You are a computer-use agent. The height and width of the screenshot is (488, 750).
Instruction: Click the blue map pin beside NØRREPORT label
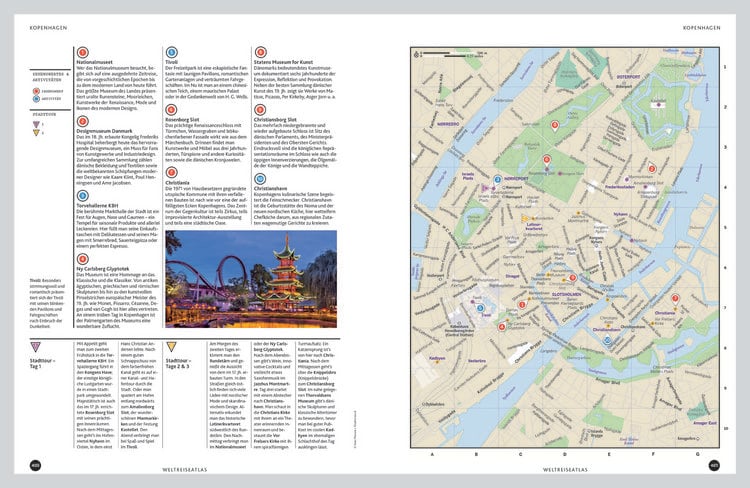[497, 180]
